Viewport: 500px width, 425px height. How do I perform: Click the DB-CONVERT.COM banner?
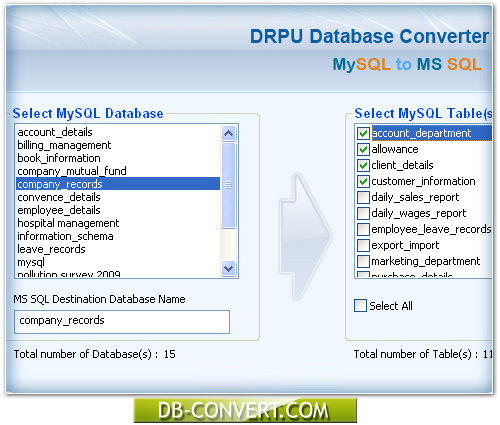[245, 410]
